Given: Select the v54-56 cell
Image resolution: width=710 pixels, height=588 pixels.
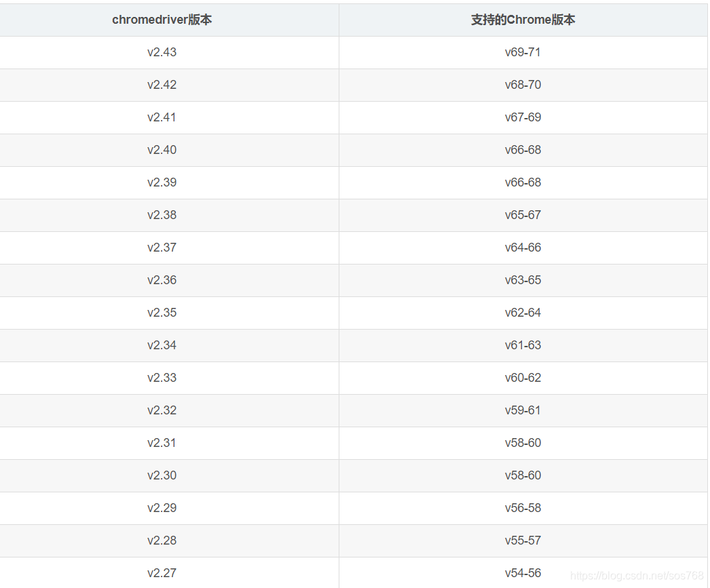Looking at the screenshot, I should coord(523,573).
